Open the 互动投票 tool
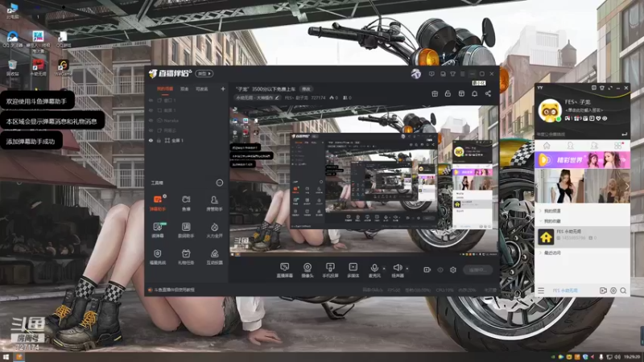 (x=214, y=257)
